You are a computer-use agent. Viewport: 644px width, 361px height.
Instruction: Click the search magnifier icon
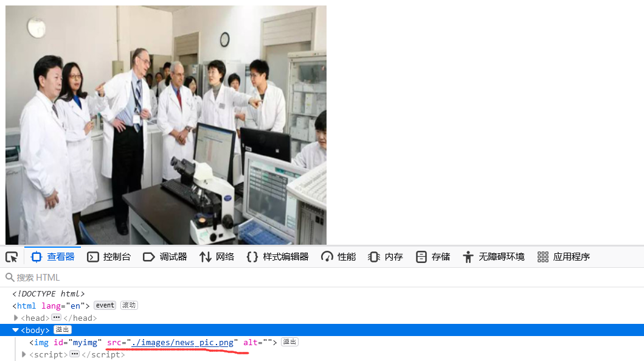click(x=10, y=278)
